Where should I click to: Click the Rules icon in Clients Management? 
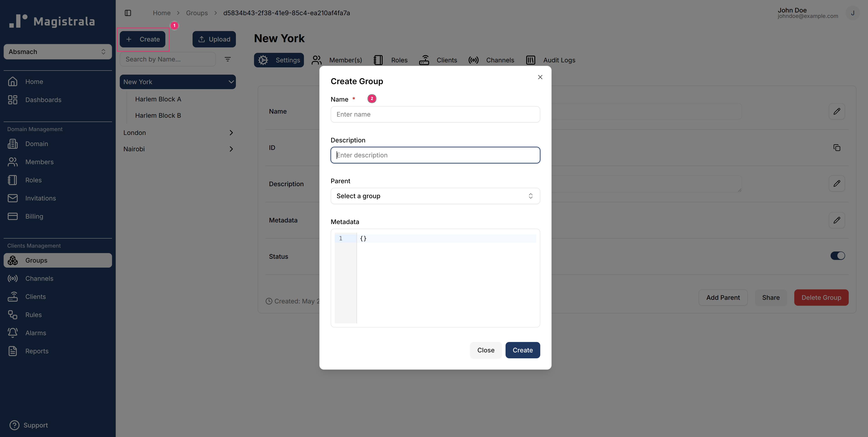[x=13, y=314]
